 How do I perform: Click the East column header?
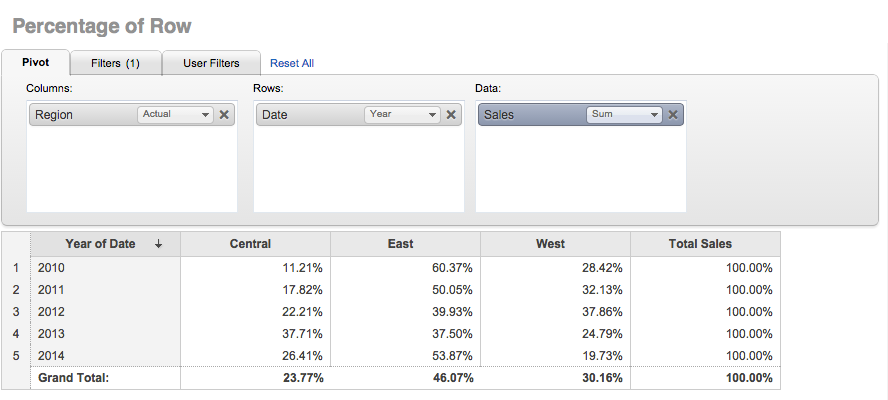tap(400, 244)
